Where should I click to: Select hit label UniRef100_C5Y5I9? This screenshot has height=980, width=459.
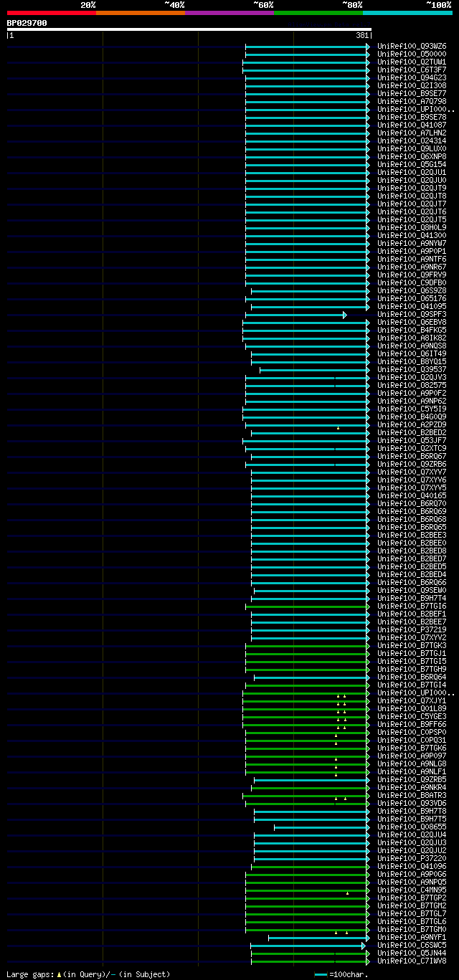click(x=412, y=409)
